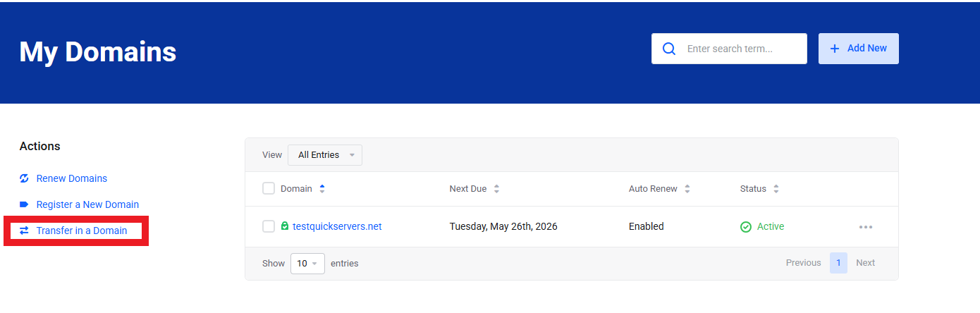This screenshot has height=313, width=980.
Task: Tick the testquickservers.net row checkbox
Action: click(269, 226)
